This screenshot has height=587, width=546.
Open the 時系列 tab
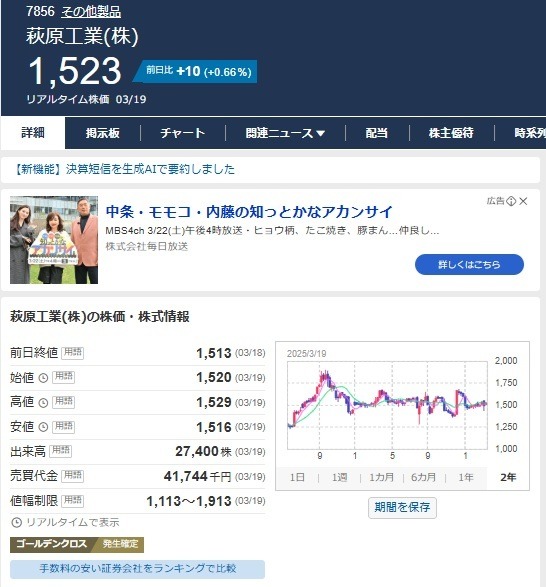coord(530,133)
